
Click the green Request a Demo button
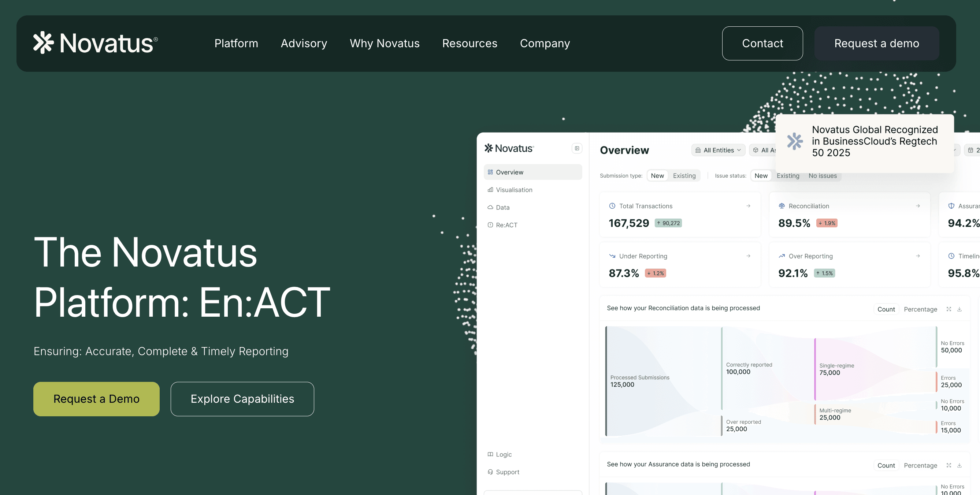(96, 399)
